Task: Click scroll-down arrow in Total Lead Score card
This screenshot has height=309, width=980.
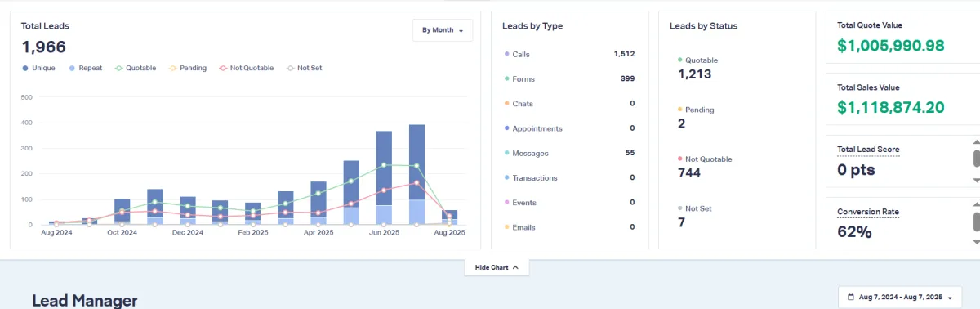Action: pos(975,180)
